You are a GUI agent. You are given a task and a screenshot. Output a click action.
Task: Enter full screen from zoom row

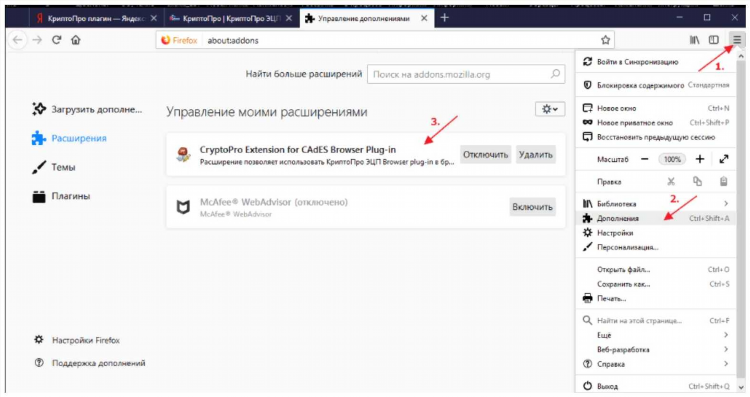[724, 159]
